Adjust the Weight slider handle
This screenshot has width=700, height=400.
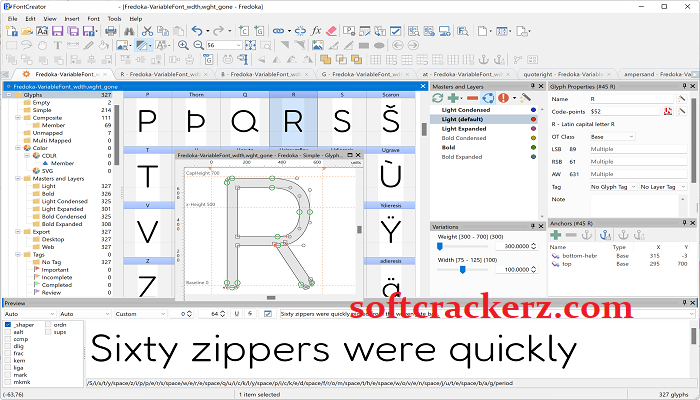click(440, 246)
